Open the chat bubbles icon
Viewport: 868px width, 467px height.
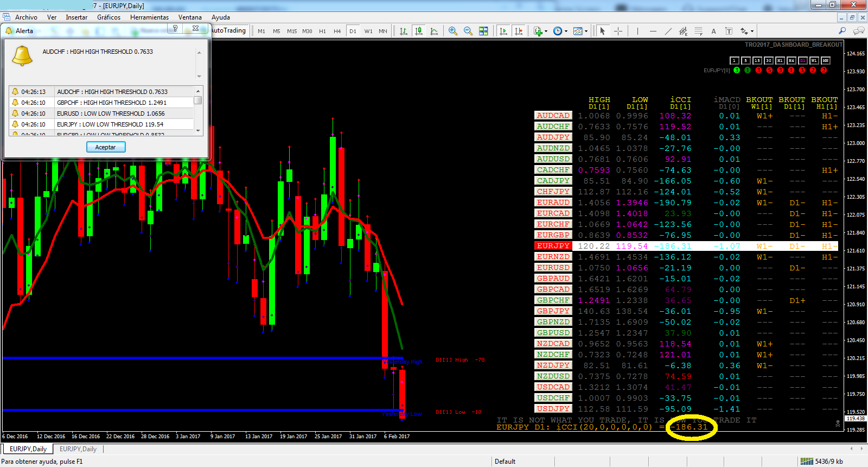[858, 31]
